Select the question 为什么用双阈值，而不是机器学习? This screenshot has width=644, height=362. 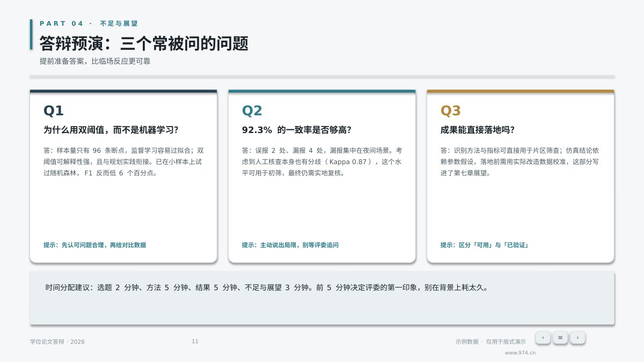pyautogui.click(x=111, y=130)
